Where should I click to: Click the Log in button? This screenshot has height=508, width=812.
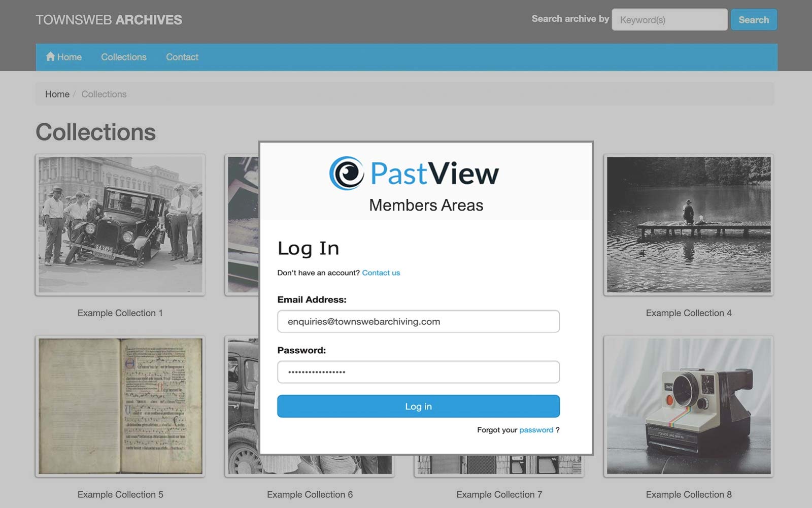(418, 406)
